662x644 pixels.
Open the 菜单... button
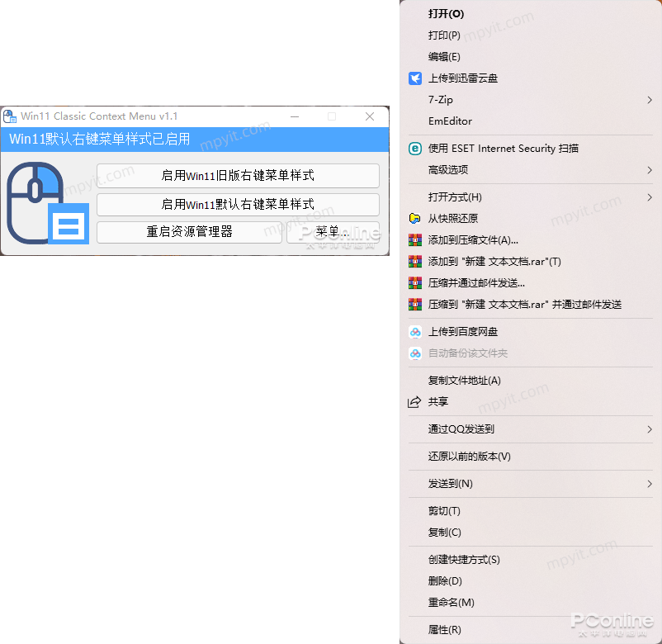pyautogui.click(x=333, y=232)
